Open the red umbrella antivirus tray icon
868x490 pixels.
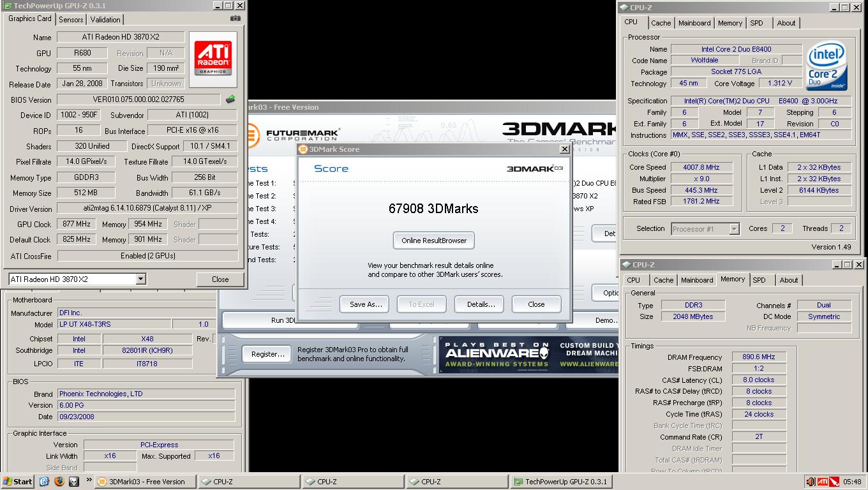click(x=835, y=482)
